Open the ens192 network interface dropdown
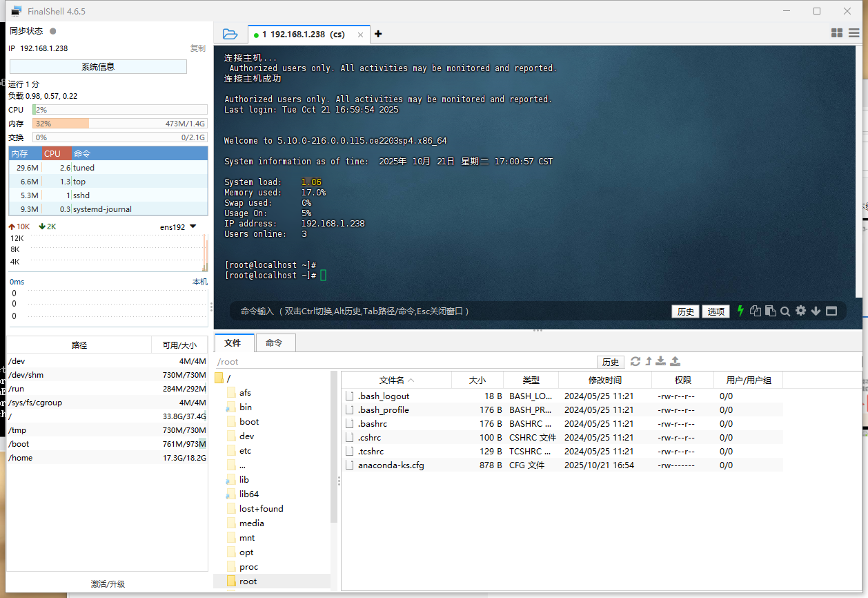This screenshot has height=598, width=868. point(178,226)
